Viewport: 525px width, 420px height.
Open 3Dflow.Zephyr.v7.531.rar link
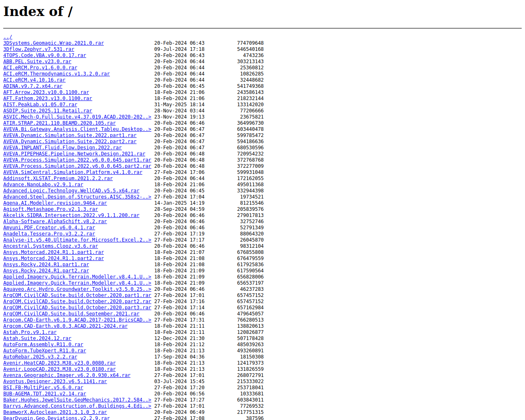39,49
